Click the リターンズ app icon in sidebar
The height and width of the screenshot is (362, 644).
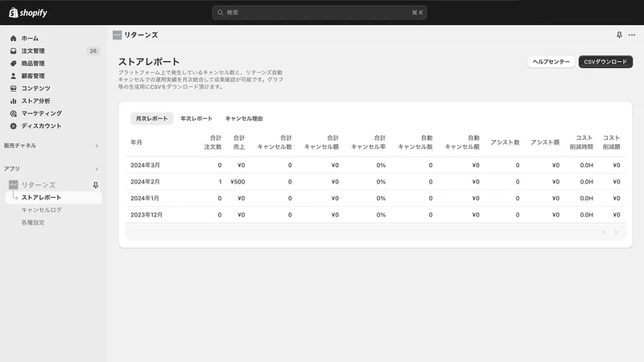14,185
